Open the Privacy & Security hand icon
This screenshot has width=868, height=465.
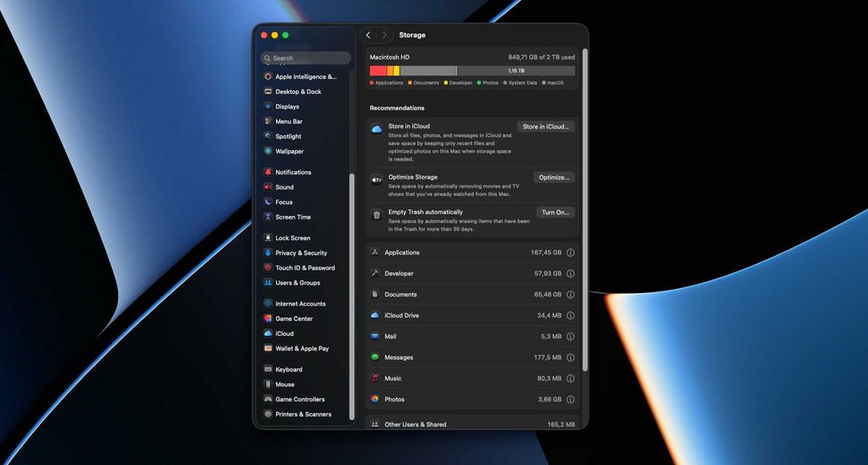268,253
